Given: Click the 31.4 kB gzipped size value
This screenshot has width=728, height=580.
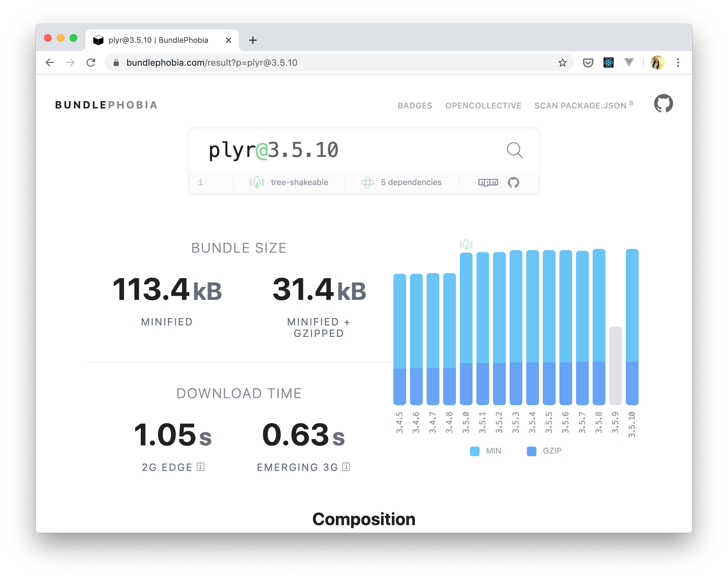Looking at the screenshot, I should 319,289.
